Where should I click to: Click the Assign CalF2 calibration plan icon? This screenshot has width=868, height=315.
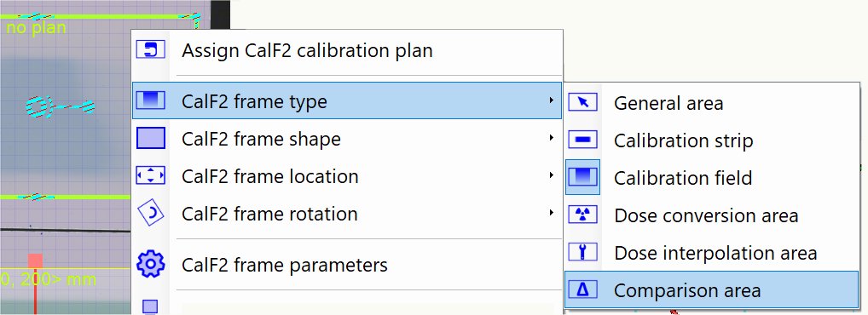(151, 49)
